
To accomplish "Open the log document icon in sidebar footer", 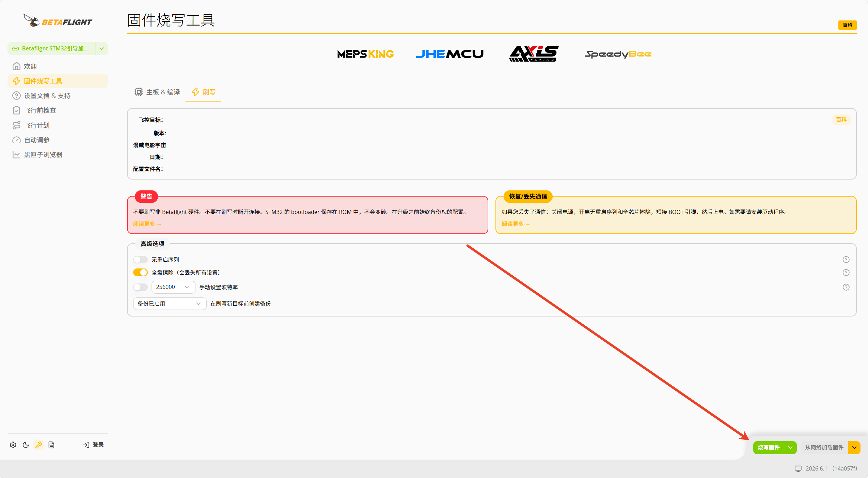I will tap(51, 445).
